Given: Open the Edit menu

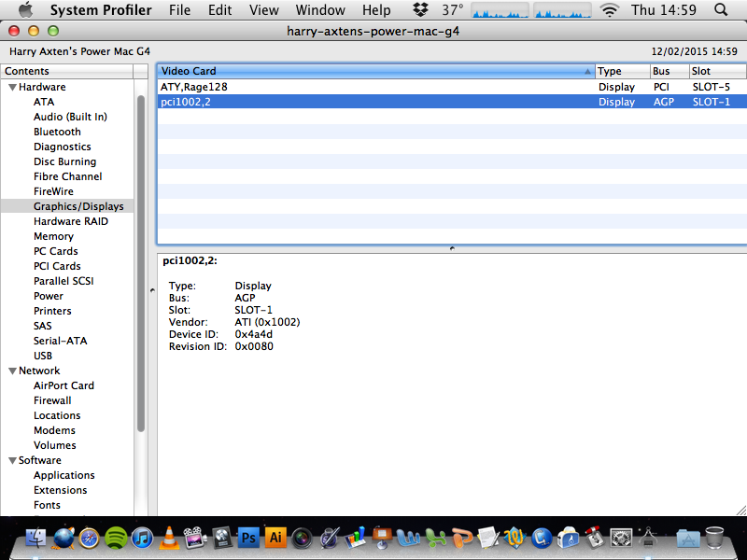Looking at the screenshot, I should tap(219, 9).
